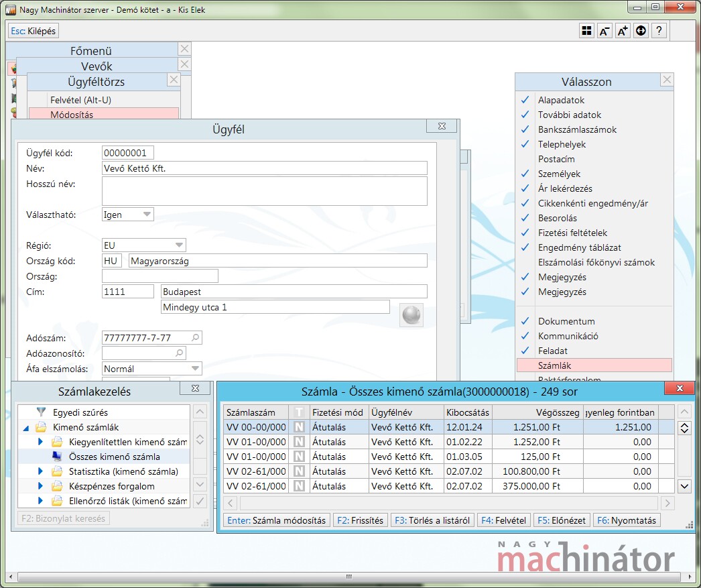
Task: Select Felvétel (Alt-U) in Ügyféltörzs menu
Action: click(104, 100)
